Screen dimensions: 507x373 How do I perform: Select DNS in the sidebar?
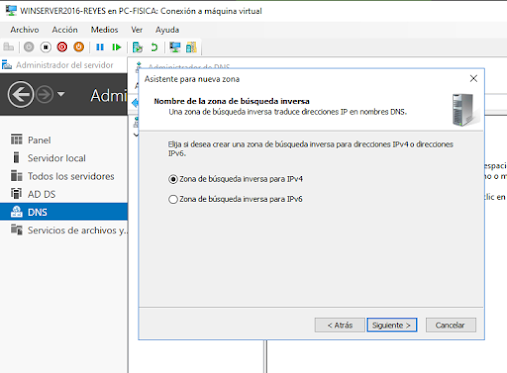click(63, 212)
